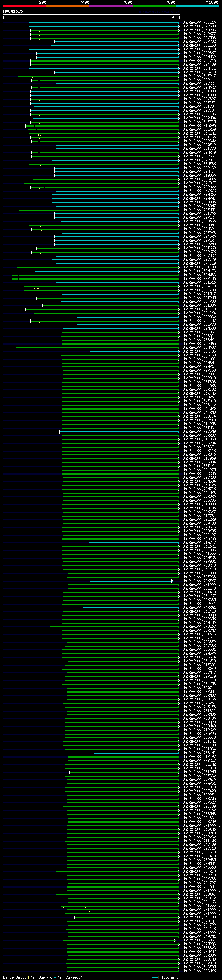Select label UniRef100_Q3E716
This screenshot has width=222, height=980.
coord(199,60)
